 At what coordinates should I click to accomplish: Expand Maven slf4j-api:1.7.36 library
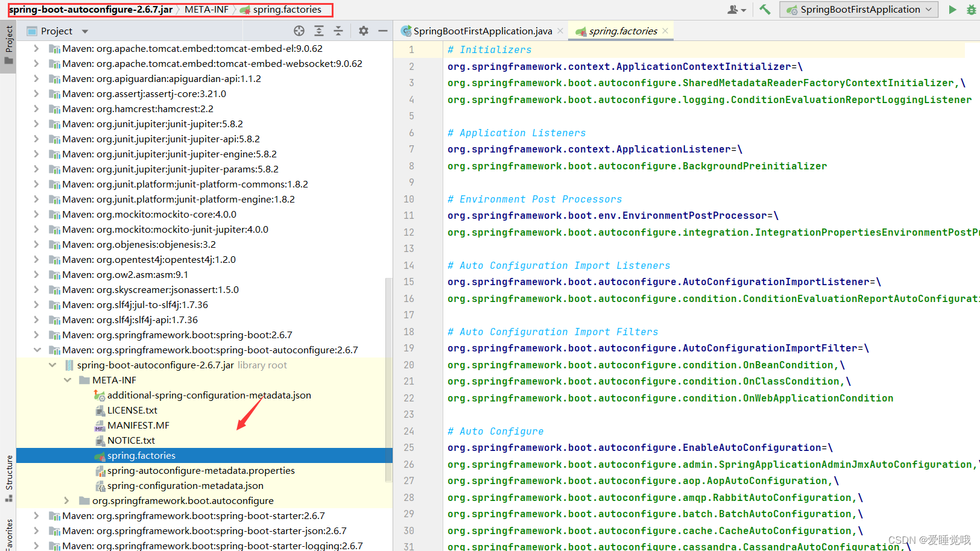pyautogui.click(x=37, y=320)
